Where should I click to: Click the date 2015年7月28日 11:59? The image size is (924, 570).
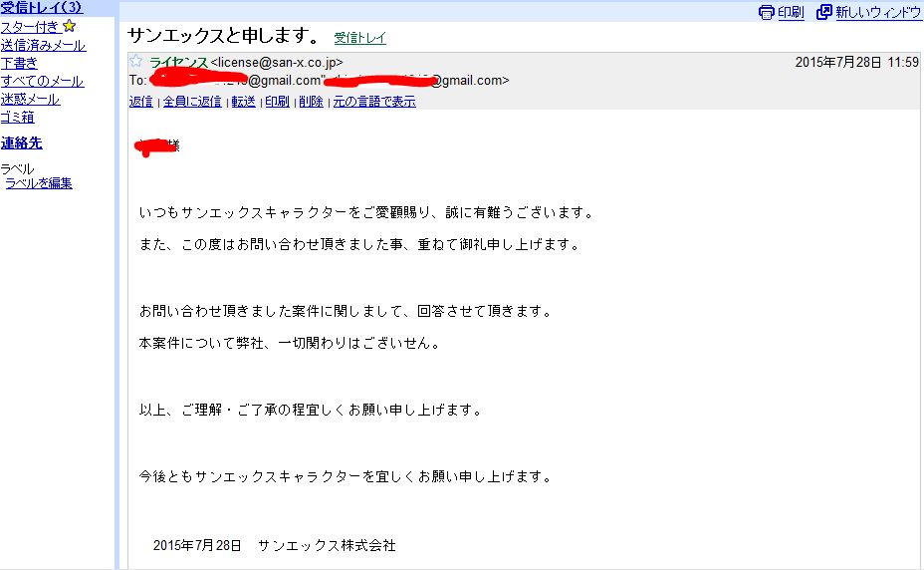coord(857,62)
